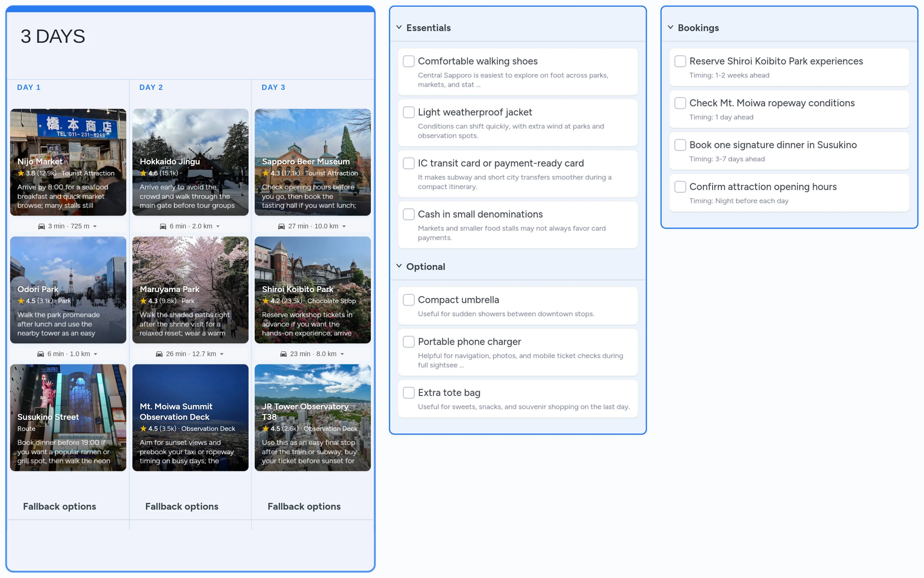The width and height of the screenshot is (924, 578).
Task: Mark Reserve Shiroi Koibito Park experiences done
Action: tap(680, 61)
